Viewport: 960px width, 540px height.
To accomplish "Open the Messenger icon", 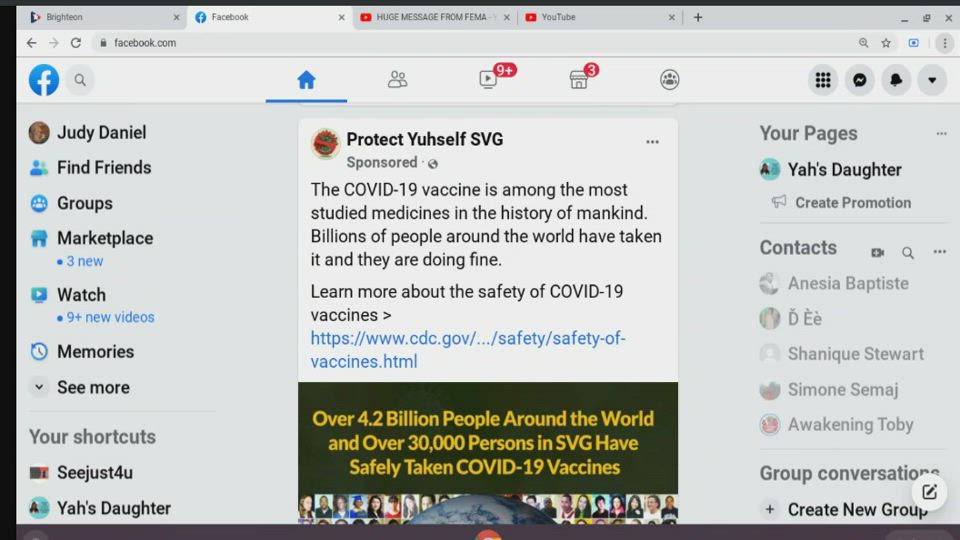I will tap(859, 80).
